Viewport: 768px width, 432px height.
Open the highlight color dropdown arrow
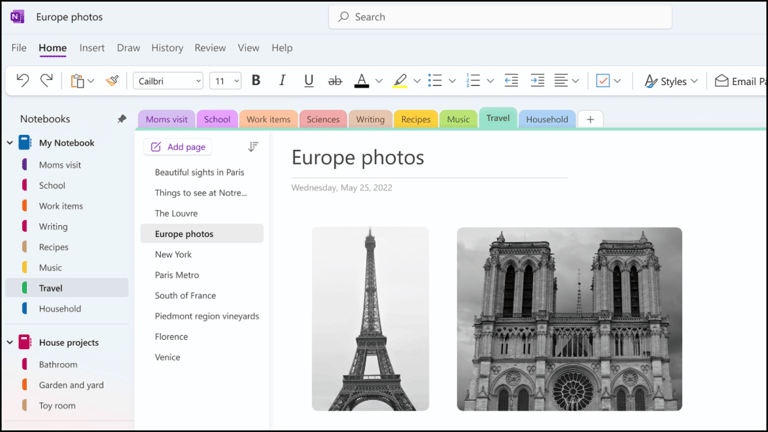coord(417,81)
